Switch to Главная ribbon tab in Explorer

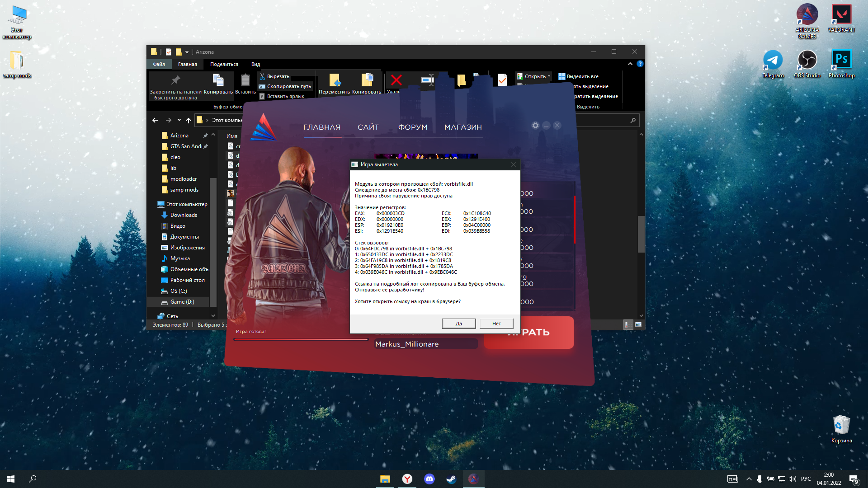(x=187, y=64)
